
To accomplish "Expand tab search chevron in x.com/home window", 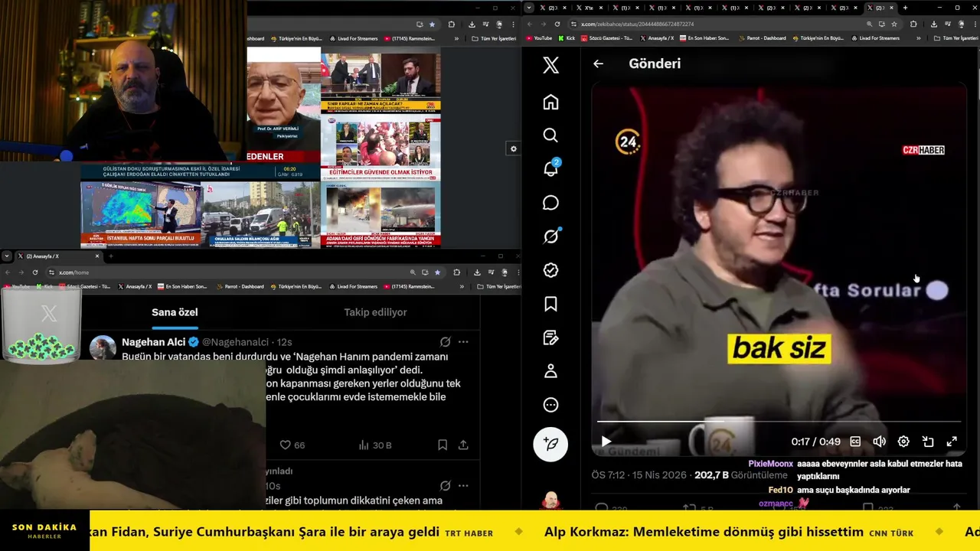I will click(7, 256).
